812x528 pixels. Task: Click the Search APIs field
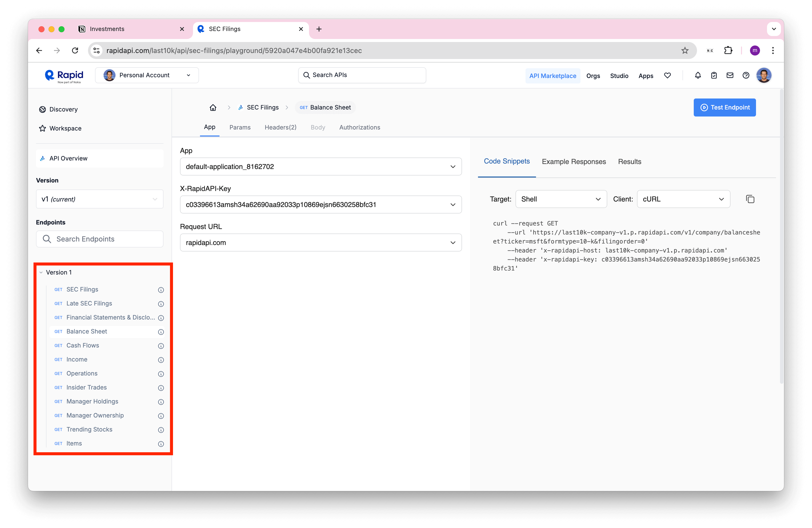[x=362, y=75]
